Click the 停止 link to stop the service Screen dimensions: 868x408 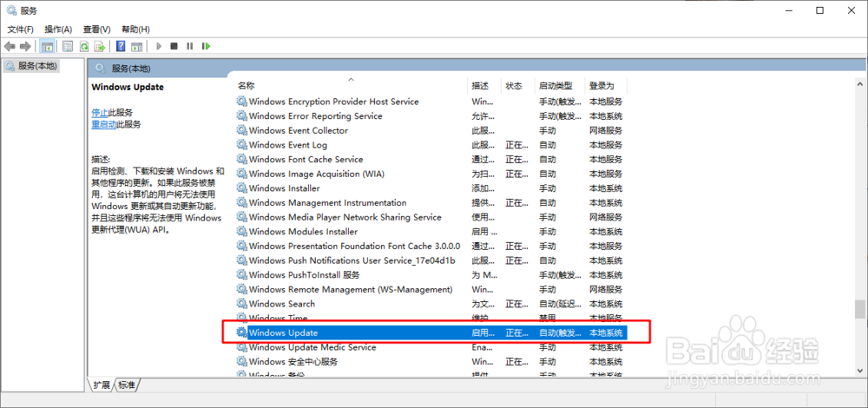pyautogui.click(x=100, y=112)
